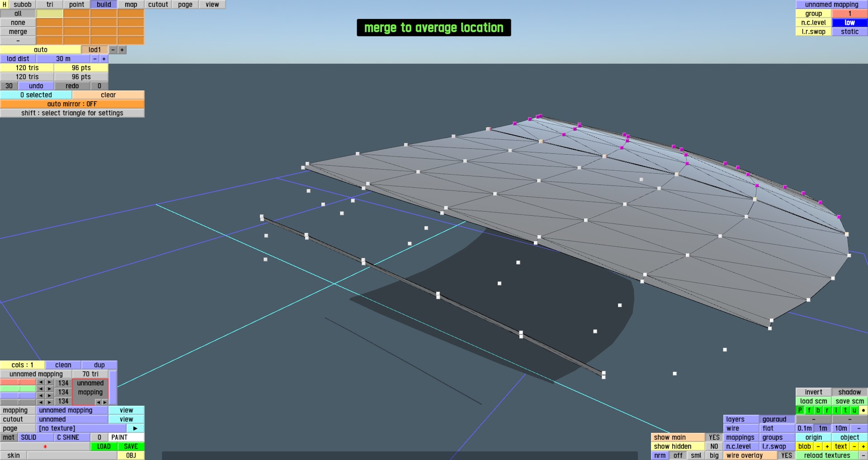
Task: Click the green LOAD button
Action: coord(104,446)
